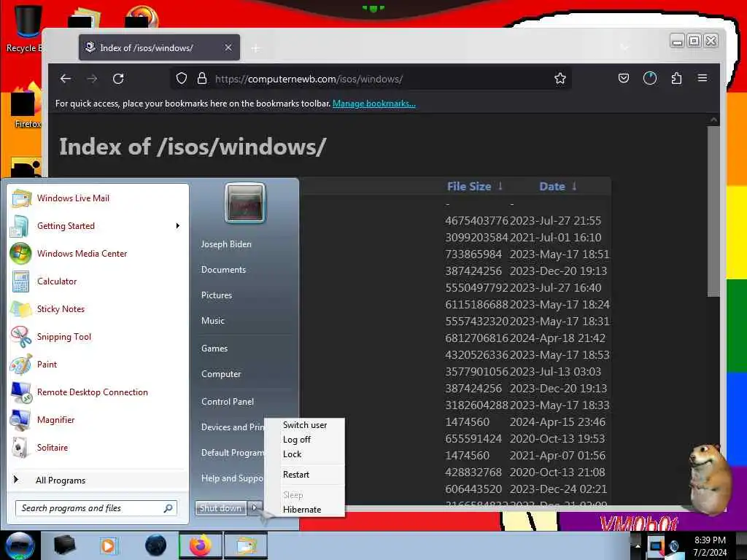Click Search programs and files box

tap(96, 508)
